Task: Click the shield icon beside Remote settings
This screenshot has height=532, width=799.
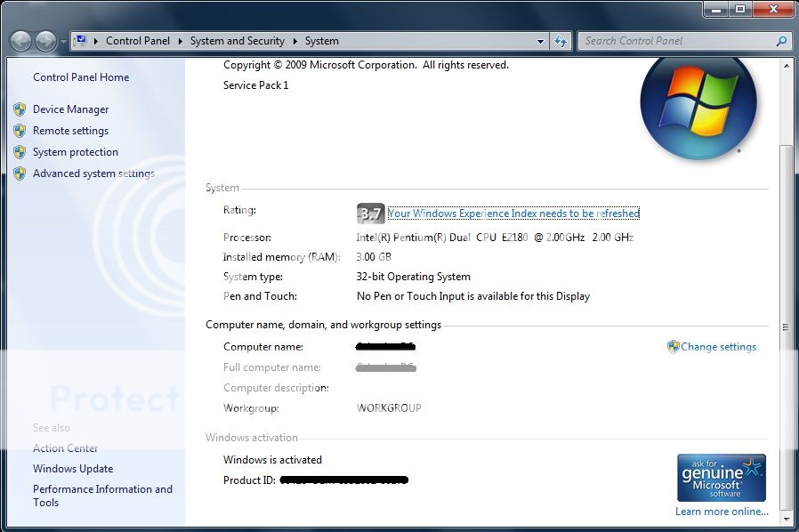Action: [x=20, y=131]
